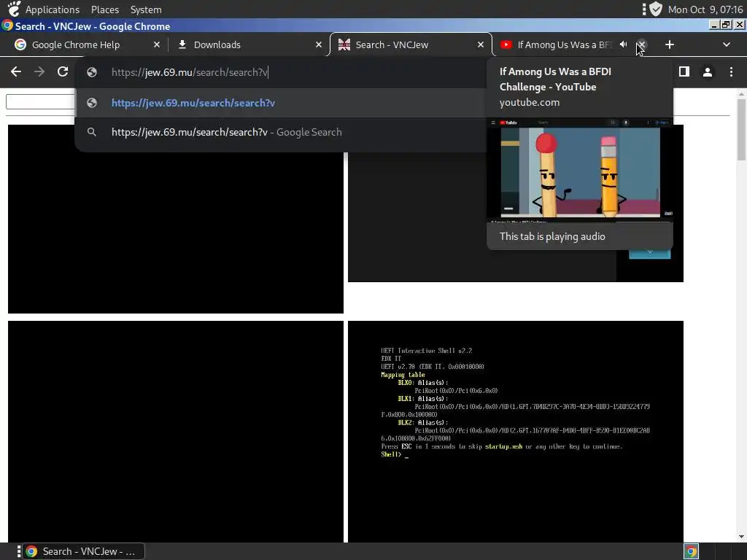Click the YouTube tab preview thumbnail

click(x=580, y=171)
